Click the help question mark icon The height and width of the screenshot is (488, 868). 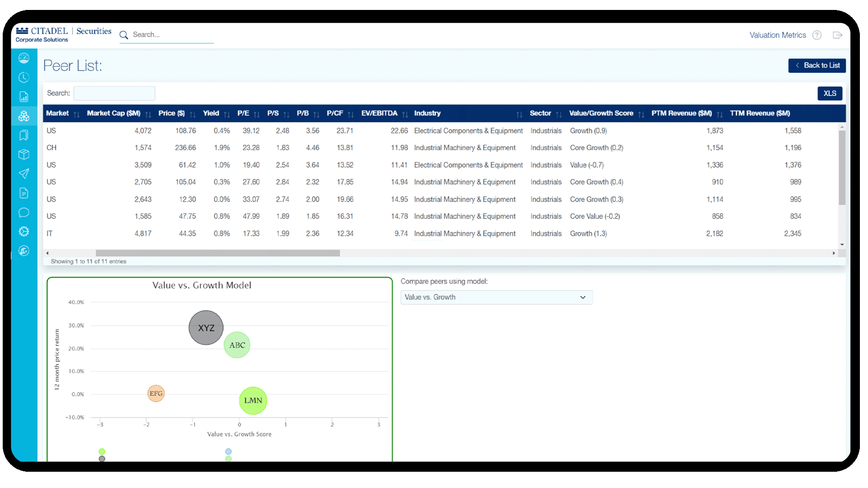point(816,35)
